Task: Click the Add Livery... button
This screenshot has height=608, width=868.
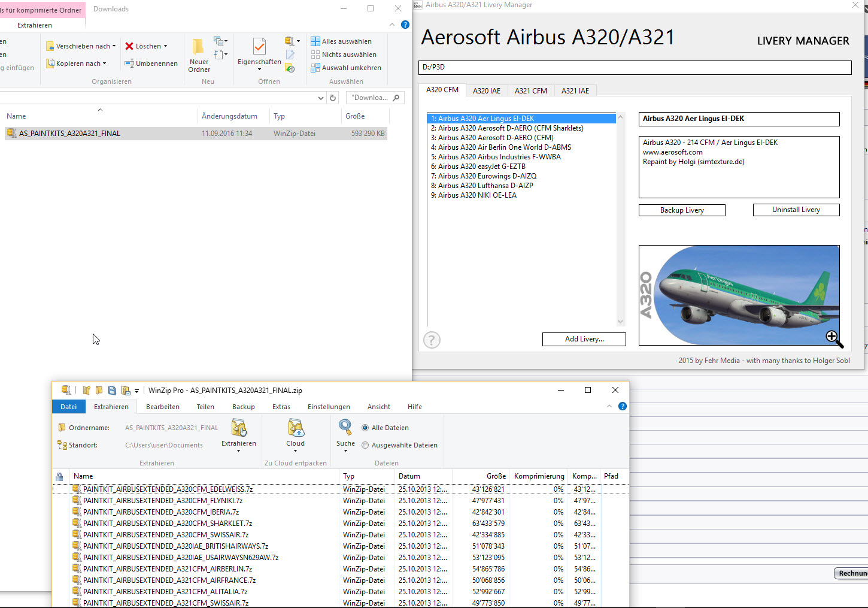Action: [x=584, y=339]
